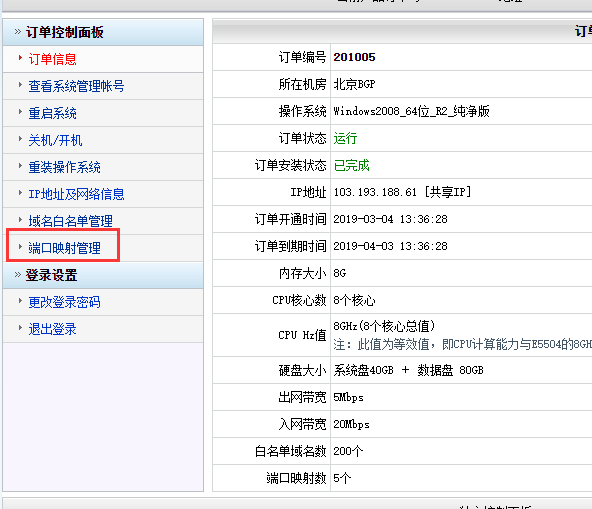The width and height of the screenshot is (592, 509).
Task: Click the 5Mbps outbound bandwidth value
Action: coord(348,398)
